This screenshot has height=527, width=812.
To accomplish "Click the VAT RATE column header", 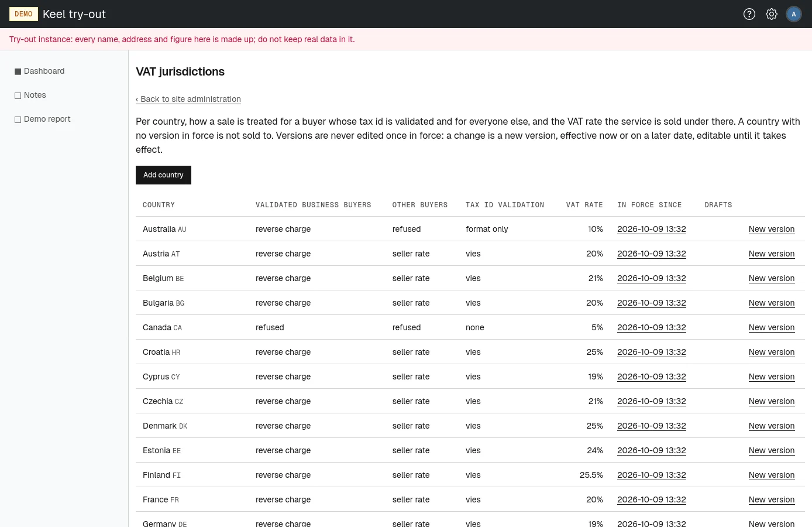I will 584,205.
